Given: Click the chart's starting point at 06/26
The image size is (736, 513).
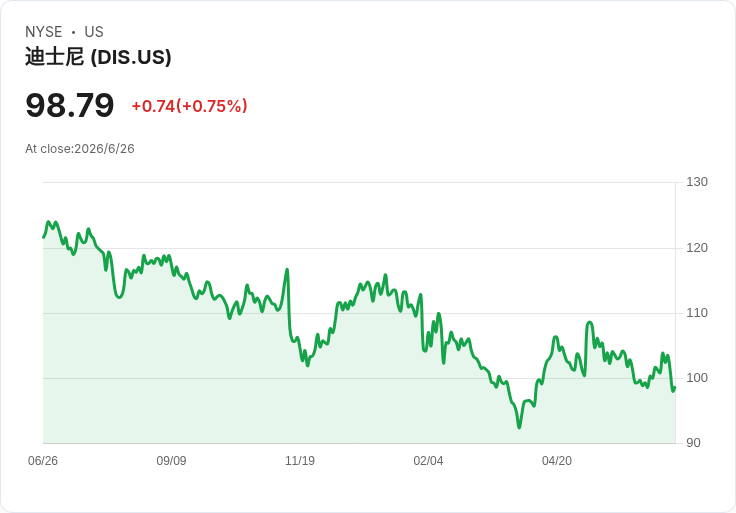Looking at the screenshot, I should [44, 237].
